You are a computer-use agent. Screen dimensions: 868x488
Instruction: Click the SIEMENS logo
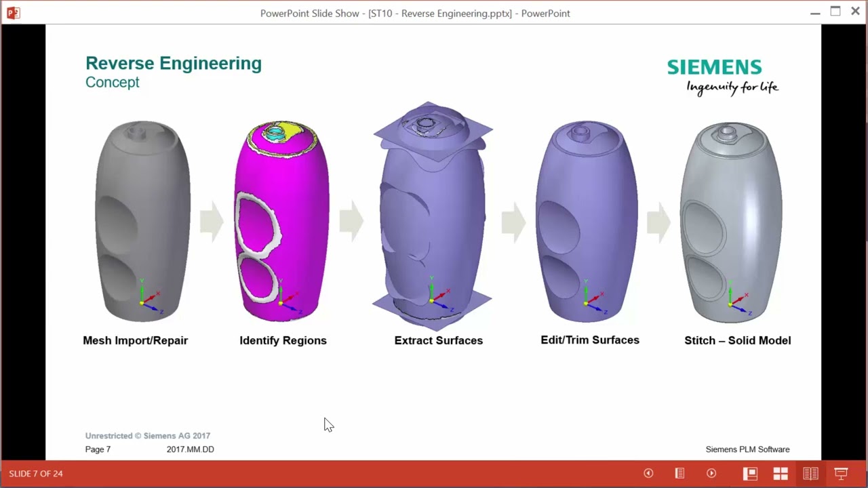pos(715,66)
